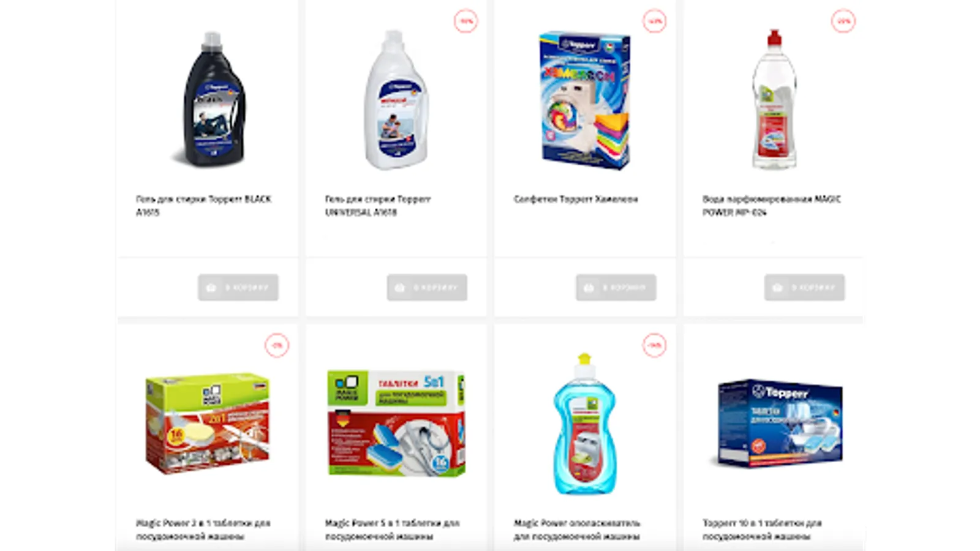Open the Magic Power 5 in 1 tablets image
This screenshot has height=551, width=980.
(x=396, y=423)
